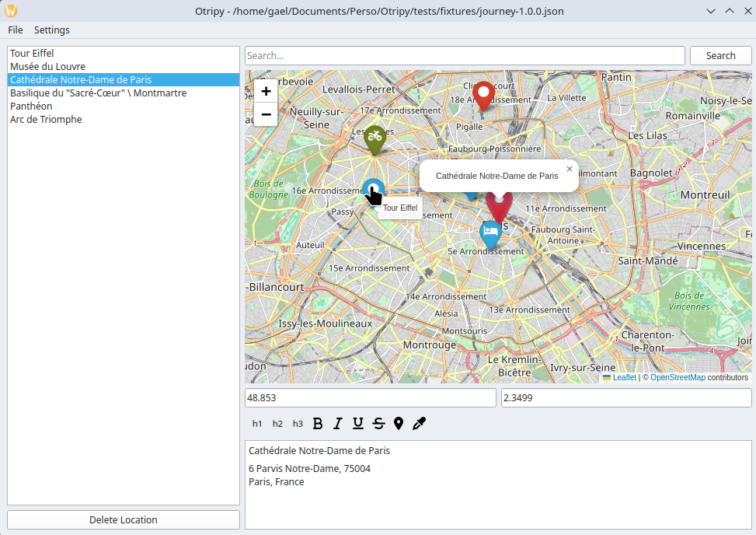Click the Delete Location button
Viewport: 756px width, 535px height.
pyautogui.click(x=124, y=519)
